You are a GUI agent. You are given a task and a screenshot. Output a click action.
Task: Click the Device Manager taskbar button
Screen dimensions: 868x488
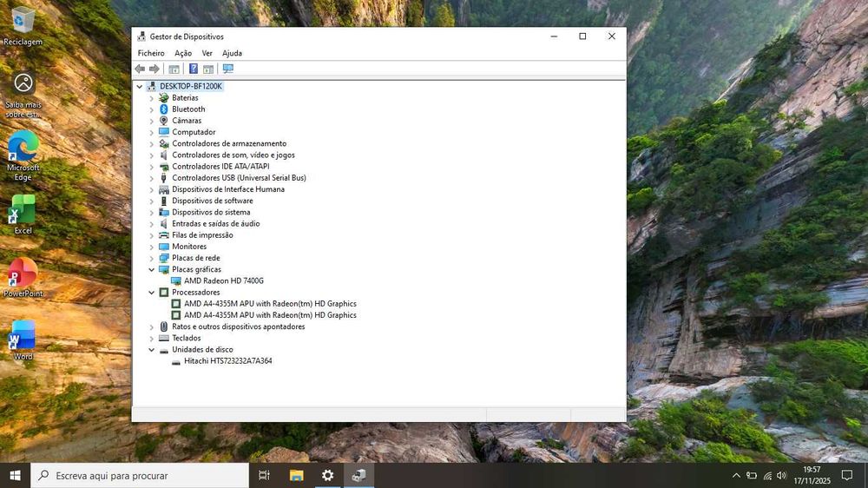point(358,475)
